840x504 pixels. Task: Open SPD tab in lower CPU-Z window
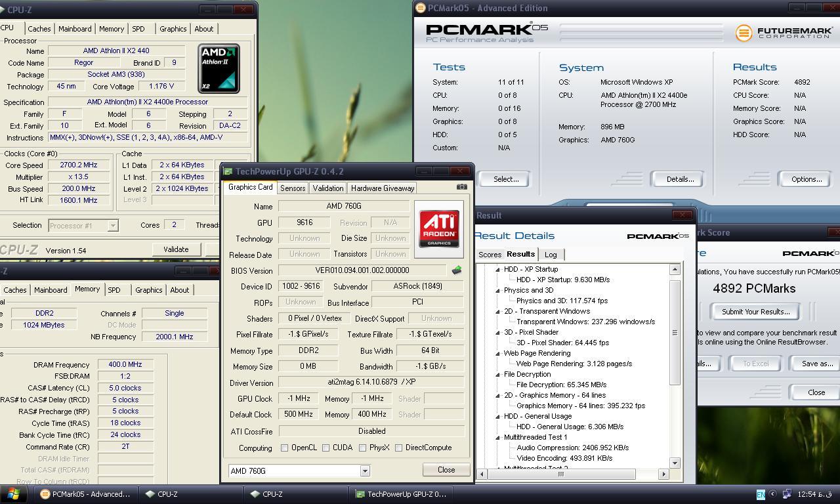pos(114,290)
